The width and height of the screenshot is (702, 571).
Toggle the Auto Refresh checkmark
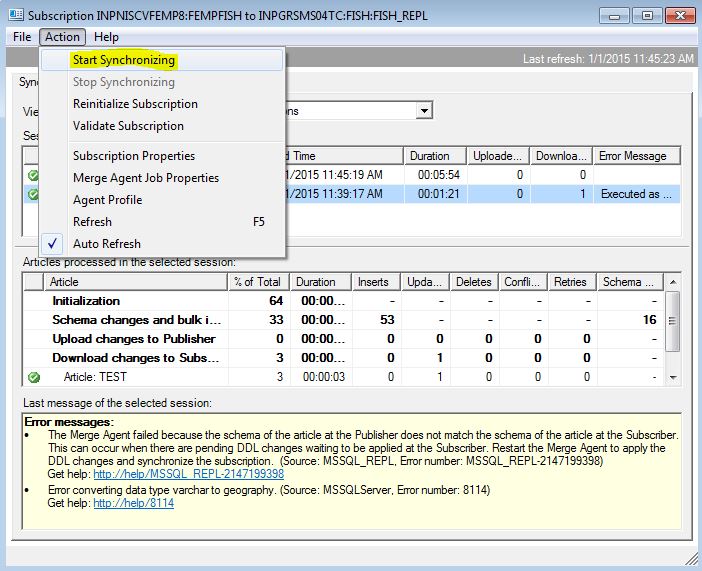[52, 244]
